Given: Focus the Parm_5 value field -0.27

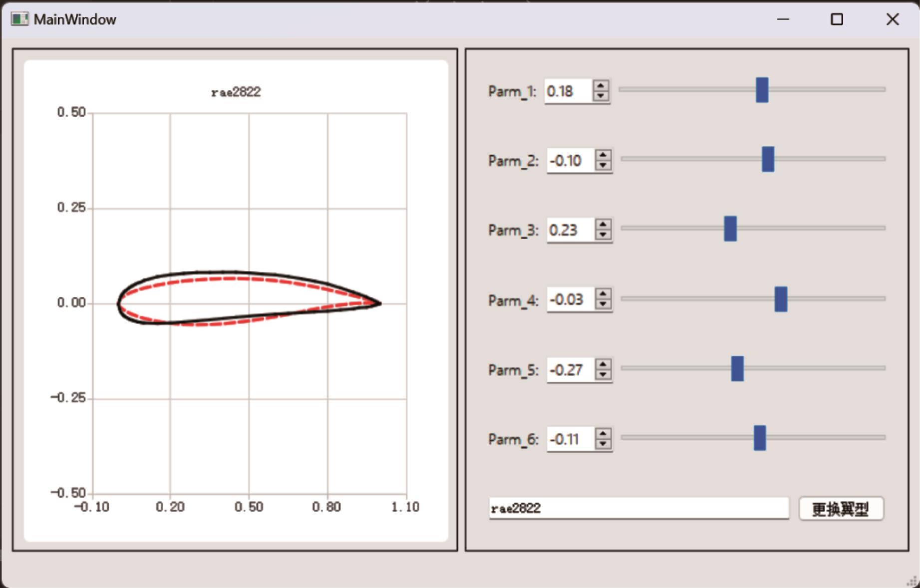Looking at the screenshot, I should pyautogui.click(x=571, y=370).
